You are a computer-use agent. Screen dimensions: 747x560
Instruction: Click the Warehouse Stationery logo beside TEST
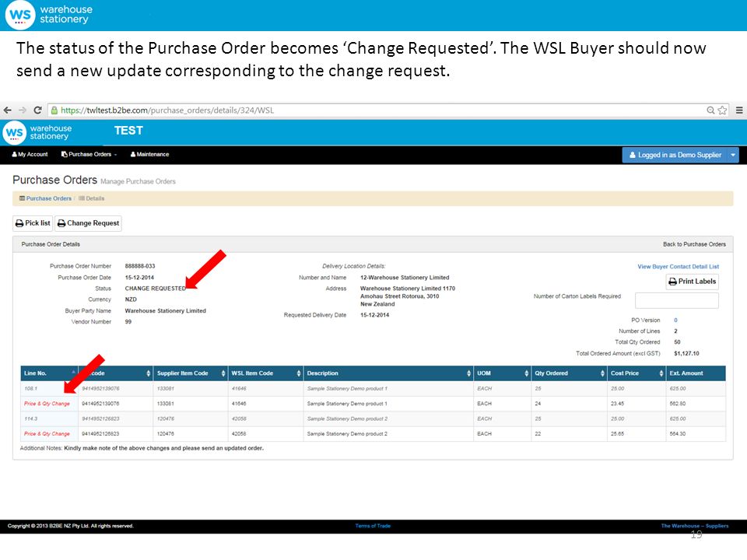pos(37,132)
